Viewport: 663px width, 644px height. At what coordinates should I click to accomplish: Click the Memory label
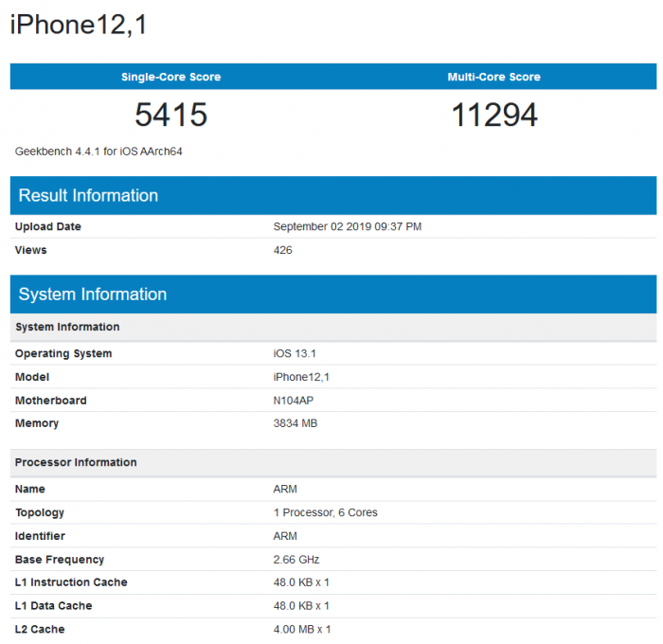click(x=37, y=423)
